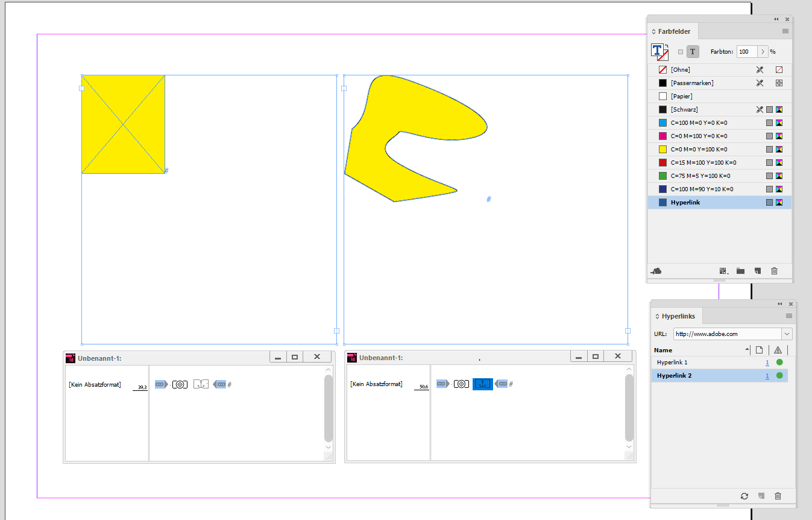Create a new color group (folder icon)

tap(740, 271)
